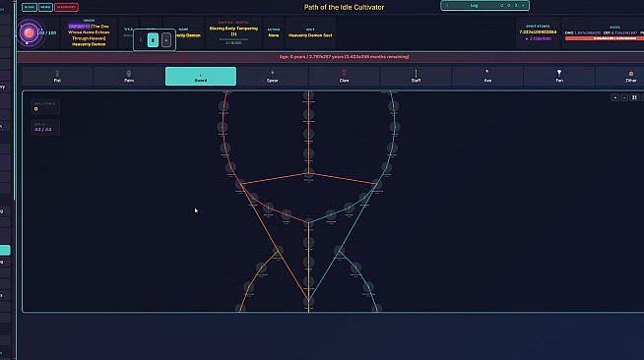Image resolution: width=644 pixels, height=360 pixels.
Task: Click the grid layout icon on skill canvas
Action: pos(634,97)
